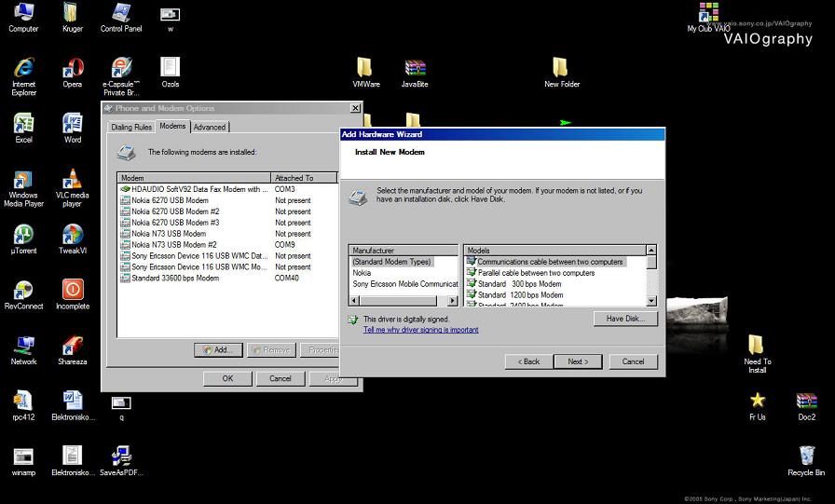This screenshot has height=504, width=835.
Task: Click the Add... modem button
Action: coord(218,350)
